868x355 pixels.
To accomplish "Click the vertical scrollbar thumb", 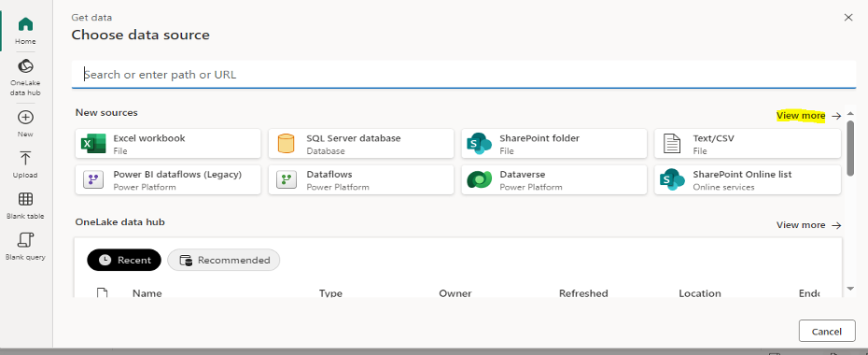I will tap(850, 148).
